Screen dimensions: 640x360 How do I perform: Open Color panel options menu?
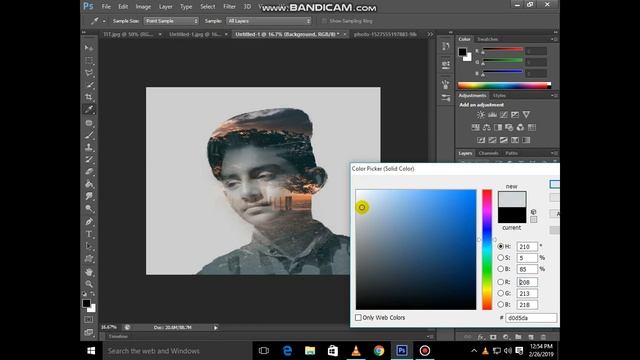tap(553, 39)
